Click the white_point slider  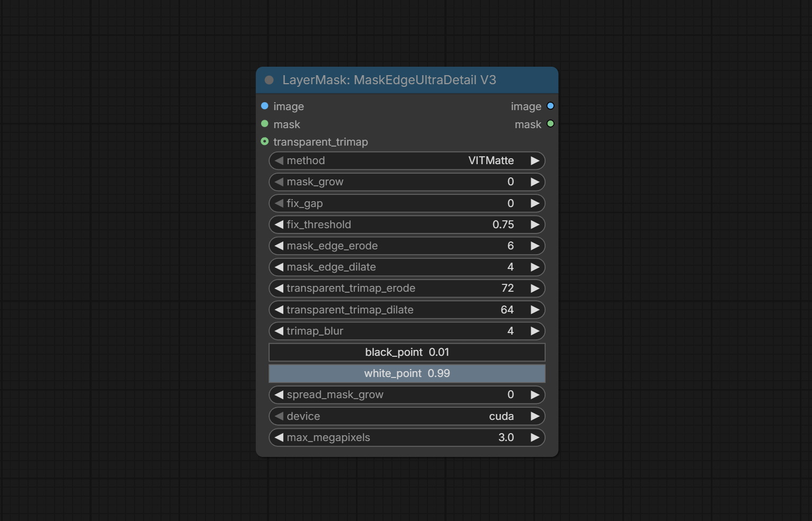point(407,374)
